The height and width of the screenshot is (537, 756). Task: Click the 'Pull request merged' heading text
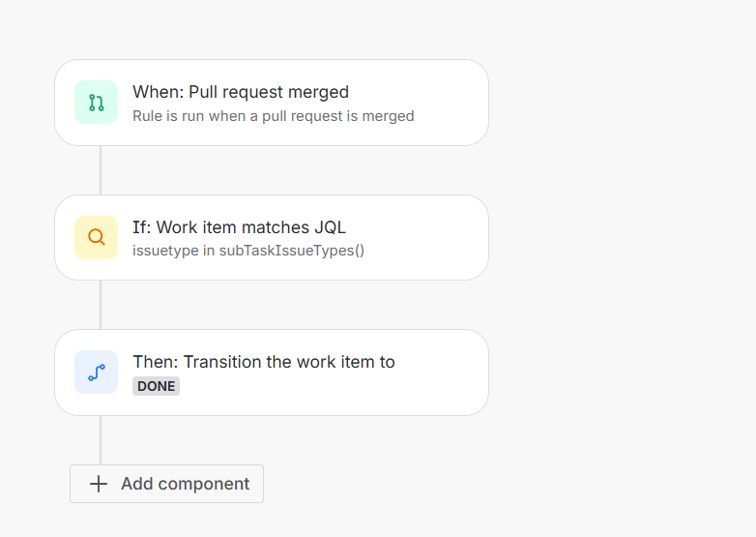(x=269, y=92)
